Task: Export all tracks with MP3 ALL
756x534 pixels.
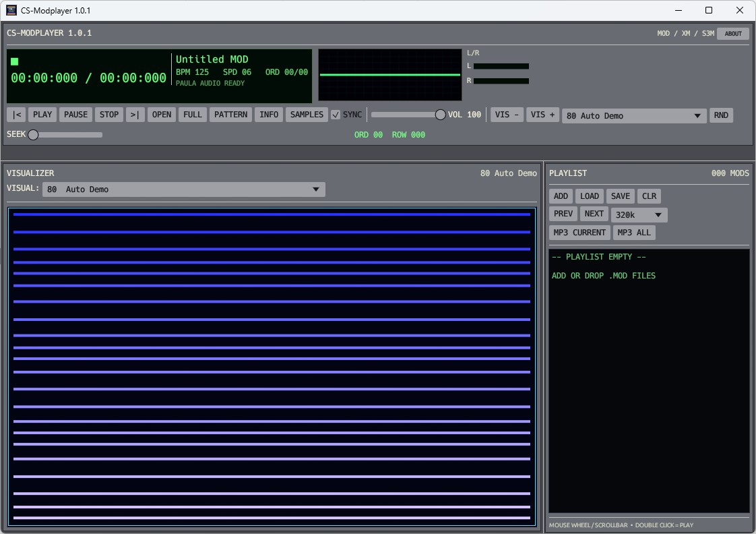Action: (x=634, y=233)
